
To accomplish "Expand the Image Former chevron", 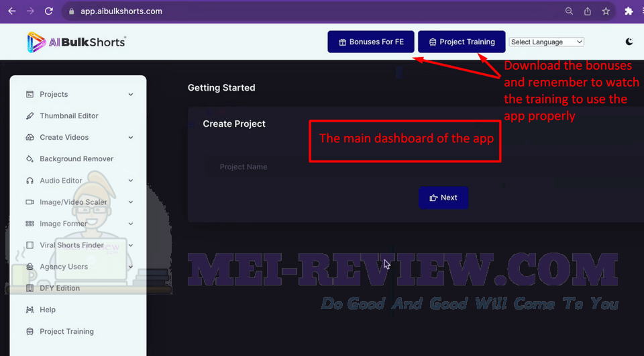I will [x=131, y=224].
